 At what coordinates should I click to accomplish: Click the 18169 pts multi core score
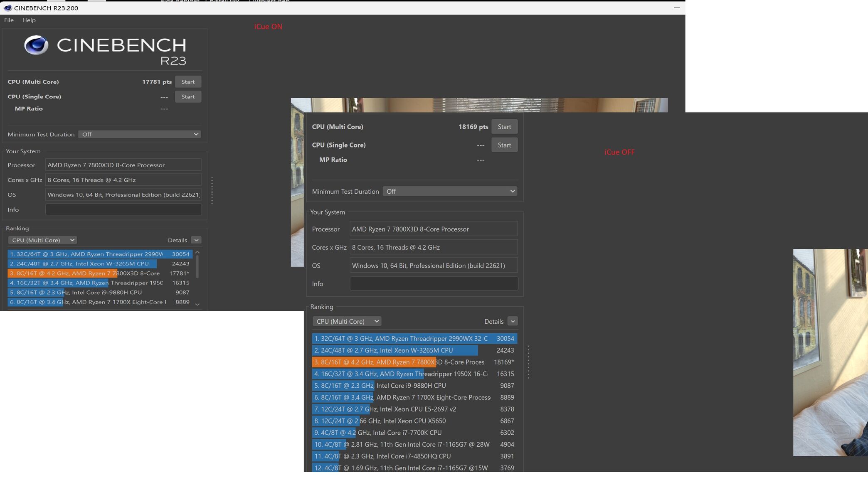[473, 127]
